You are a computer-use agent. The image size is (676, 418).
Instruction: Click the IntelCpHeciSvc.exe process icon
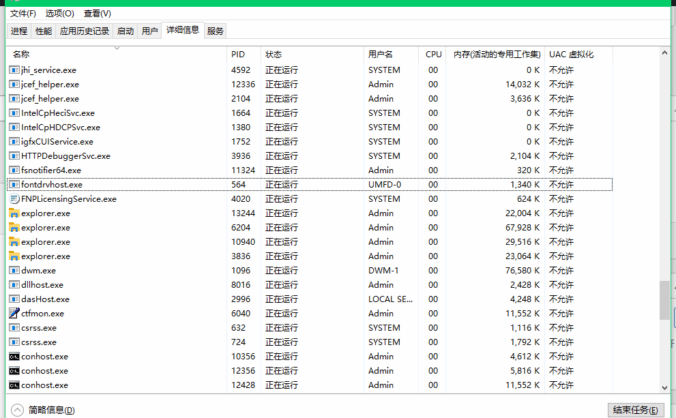coord(14,113)
